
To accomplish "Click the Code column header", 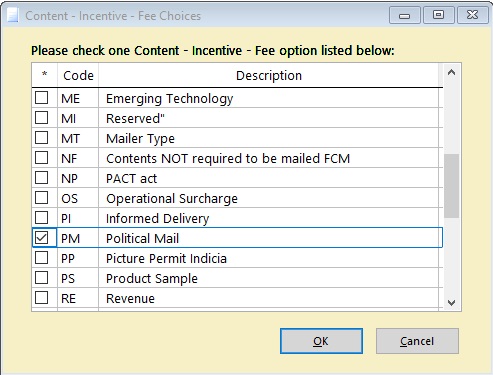I will 78,76.
